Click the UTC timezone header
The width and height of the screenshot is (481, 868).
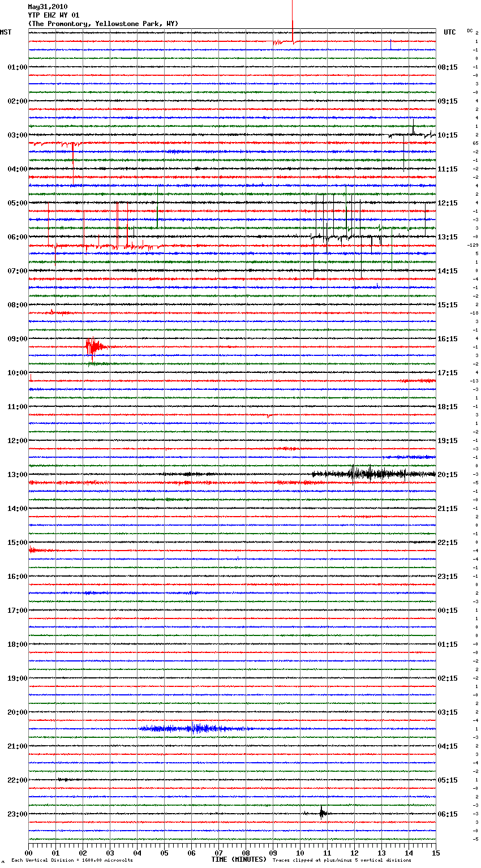[x=449, y=32]
